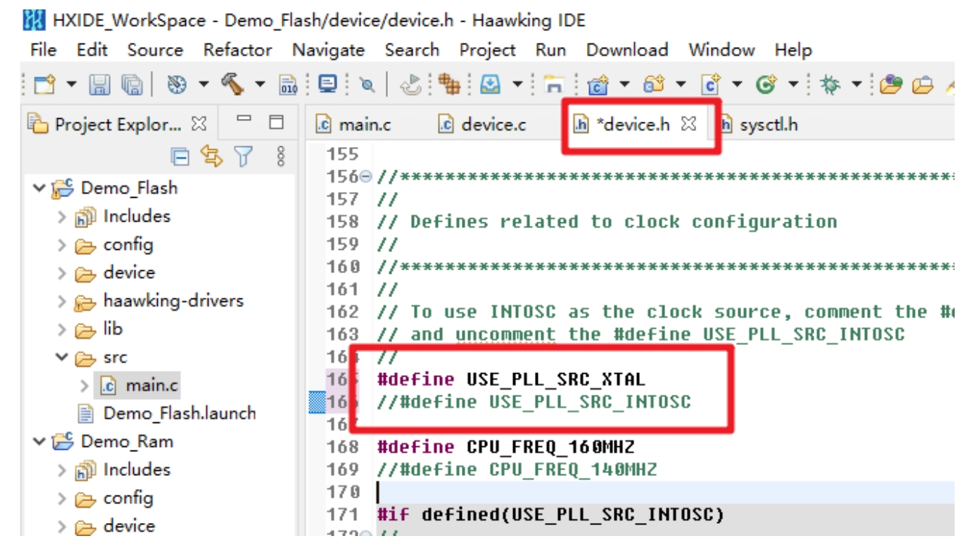Expand the lib folder
Viewport: 980px width, 544px height.
click(x=62, y=330)
